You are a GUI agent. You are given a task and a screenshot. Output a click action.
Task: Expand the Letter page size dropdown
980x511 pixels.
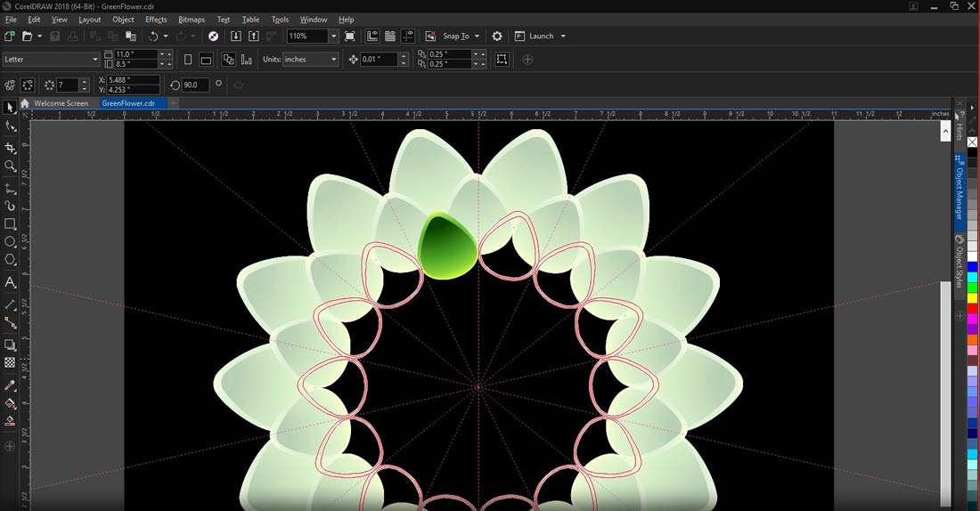(95, 60)
